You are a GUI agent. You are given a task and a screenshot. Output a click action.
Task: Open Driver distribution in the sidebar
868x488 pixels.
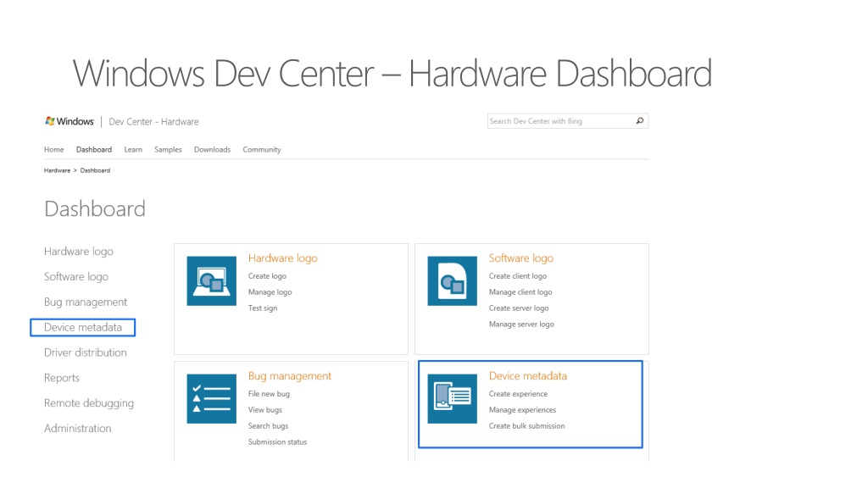click(86, 352)
